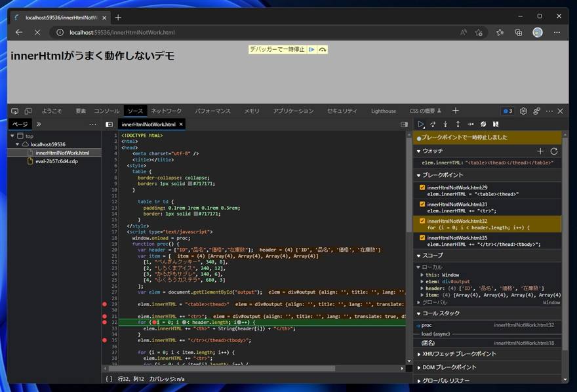Disable the breakpoint at innerHtmlNotWork.html:35
This screenshot has width=577, height=392.
[422, 237]
